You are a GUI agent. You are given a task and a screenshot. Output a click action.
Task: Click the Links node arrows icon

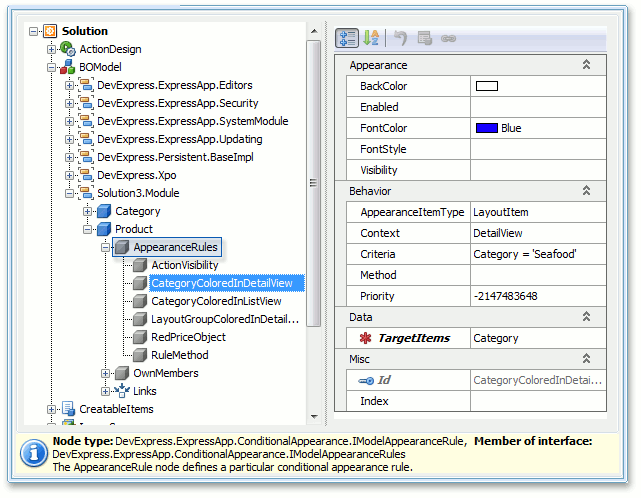[122, 391]
